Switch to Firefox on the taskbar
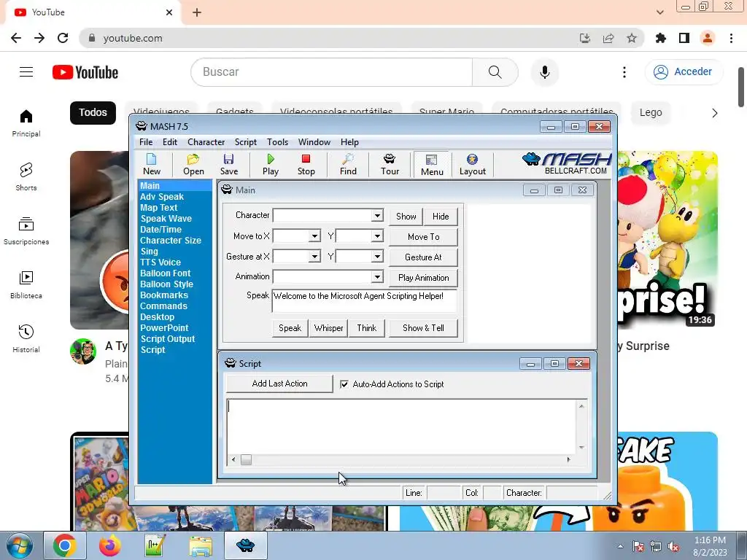The height and width of the screenshot is (560, 747). (x=109, y=545)
